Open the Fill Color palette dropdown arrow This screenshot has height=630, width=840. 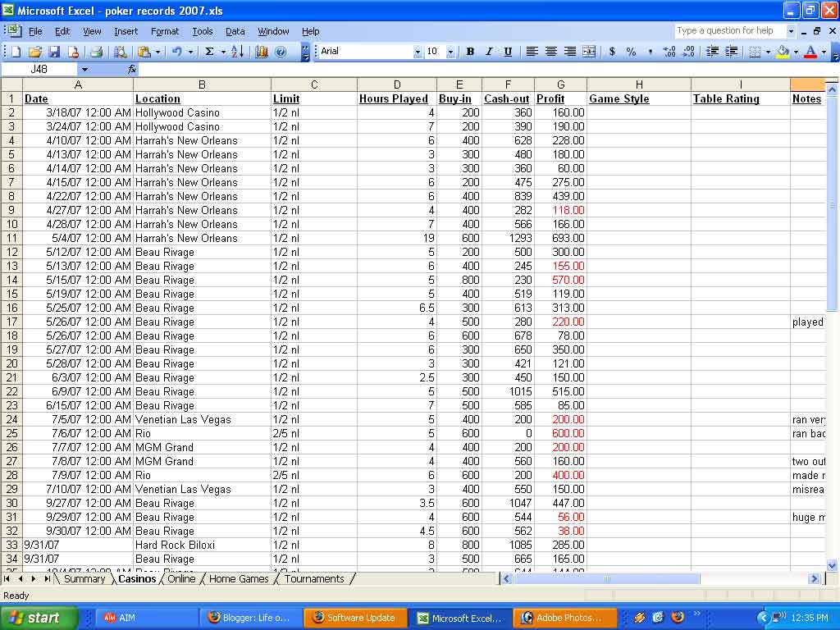(796, 52)
